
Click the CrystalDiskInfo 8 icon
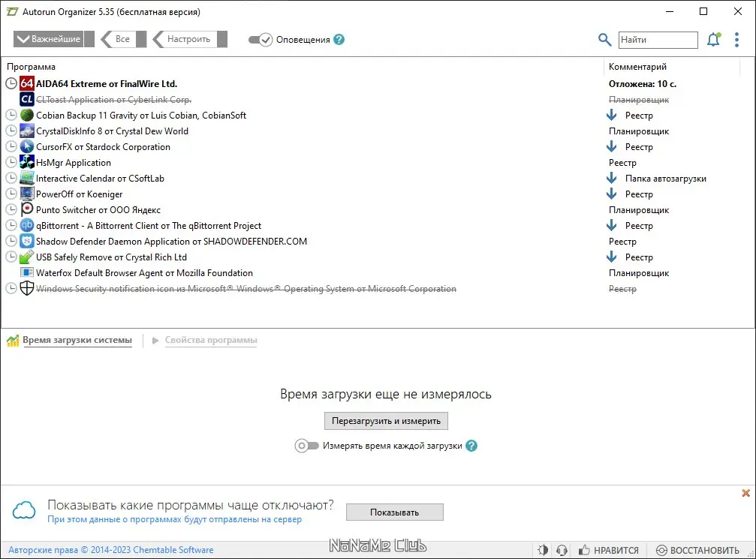[26, 131]
